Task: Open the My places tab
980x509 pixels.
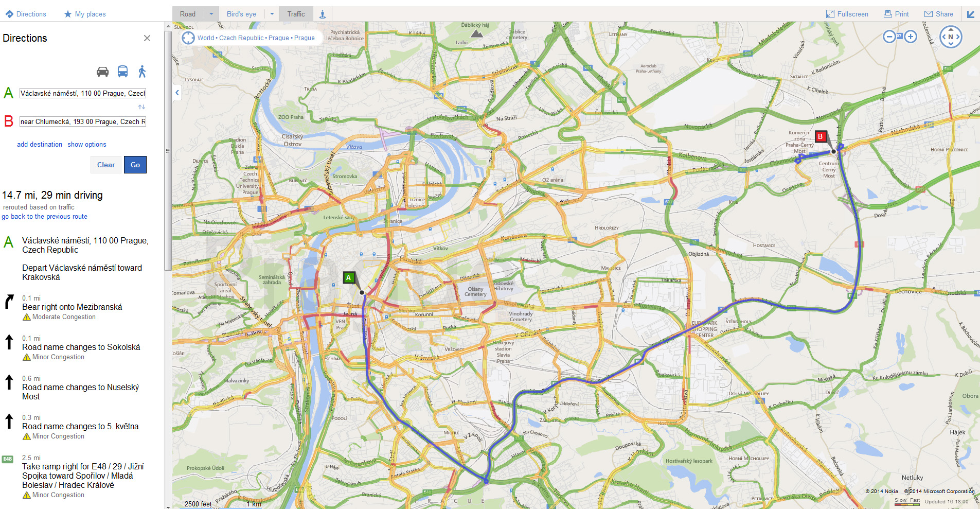Action: [85, 14]
